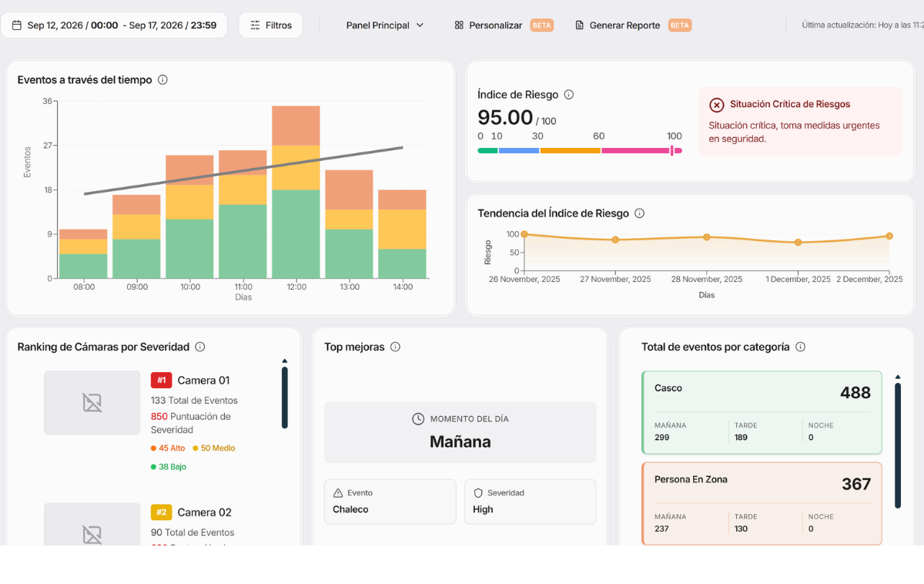This screenshot has height=584, width=924.
Task: Open Camera 02 missing-image thumbnail
Action: coord(92,525)
